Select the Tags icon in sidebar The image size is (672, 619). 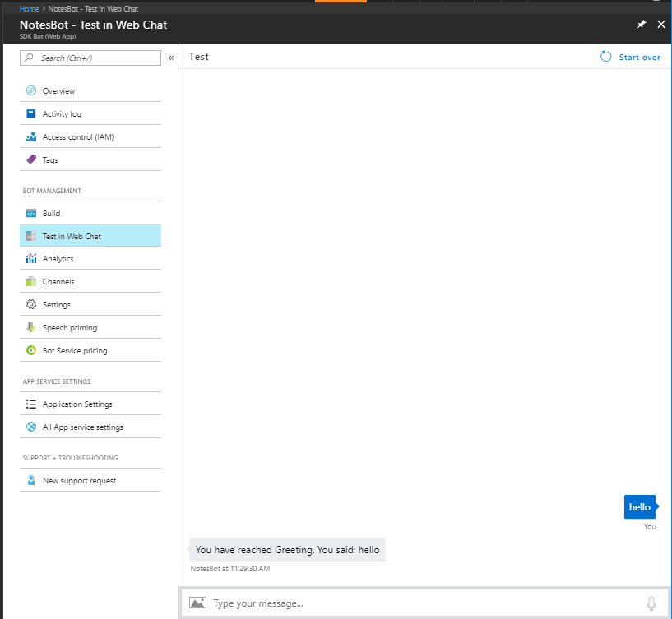point(30,159)
